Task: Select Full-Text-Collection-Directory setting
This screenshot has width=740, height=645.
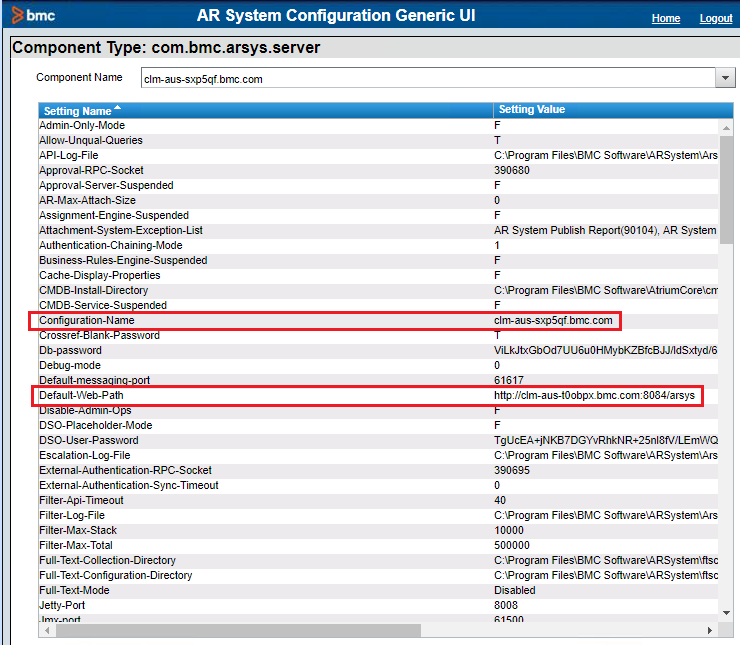Action: tap(107, 561)
